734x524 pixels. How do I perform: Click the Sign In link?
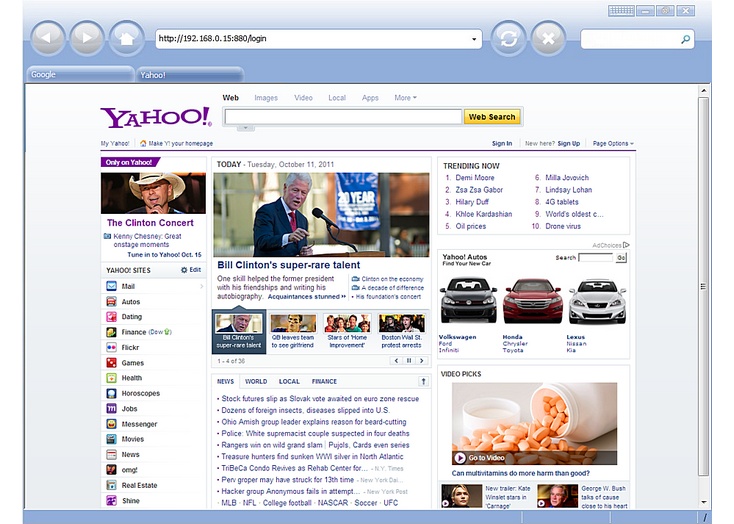(502, 143)
